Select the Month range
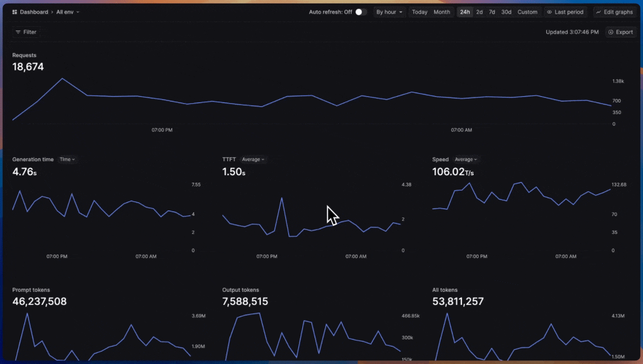The image size is (643, 364). [x=442, y=12]
